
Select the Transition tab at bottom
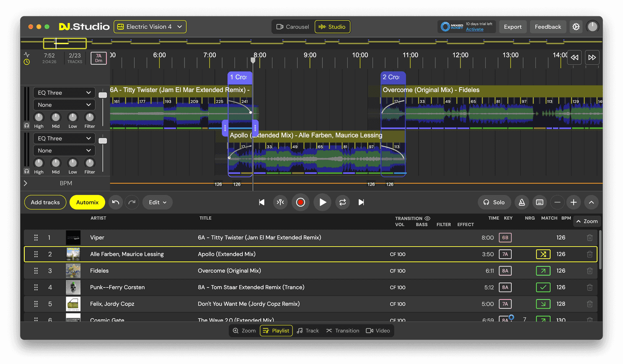pos(343,330)
